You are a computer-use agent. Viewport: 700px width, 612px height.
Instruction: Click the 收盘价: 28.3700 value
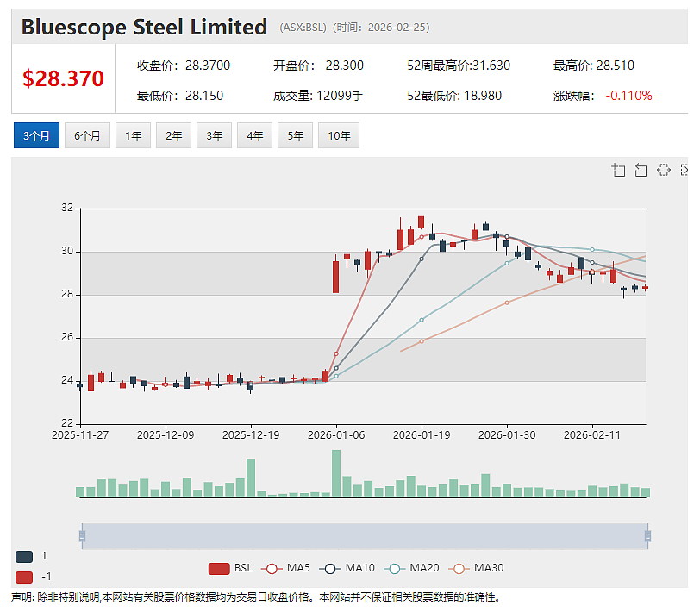point(184,66)
